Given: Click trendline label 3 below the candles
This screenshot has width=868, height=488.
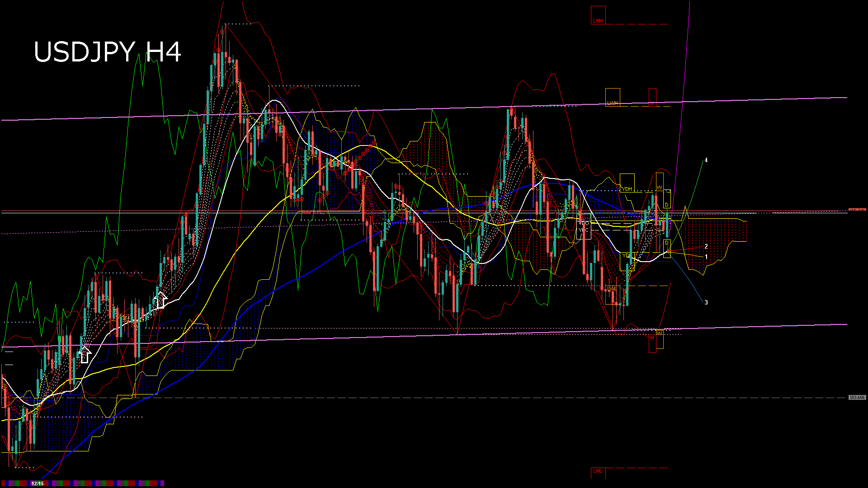Looking at the screenshot, I should (x=707, y=302).
